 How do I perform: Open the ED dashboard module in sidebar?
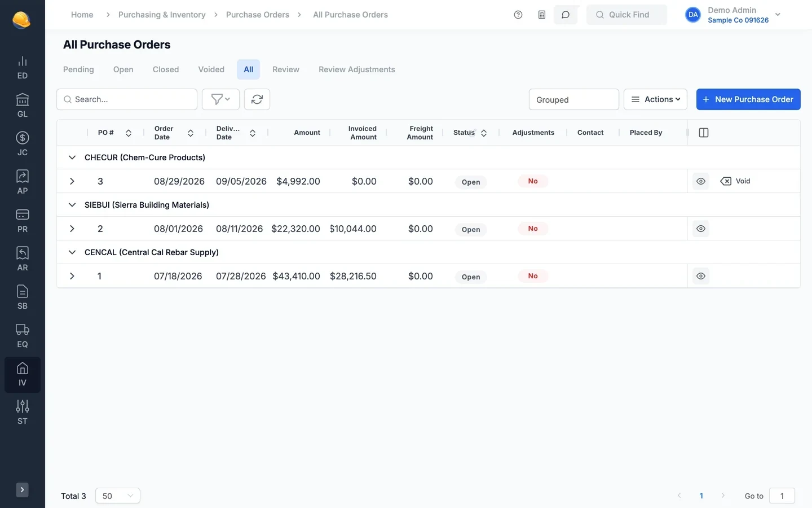pyautogui.click(x=23, y=68)
